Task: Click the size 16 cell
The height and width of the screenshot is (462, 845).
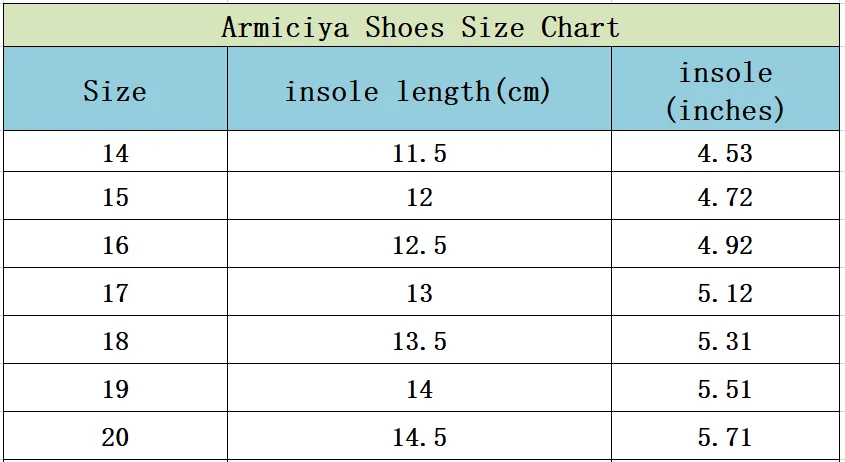Action: coord(115,245)
